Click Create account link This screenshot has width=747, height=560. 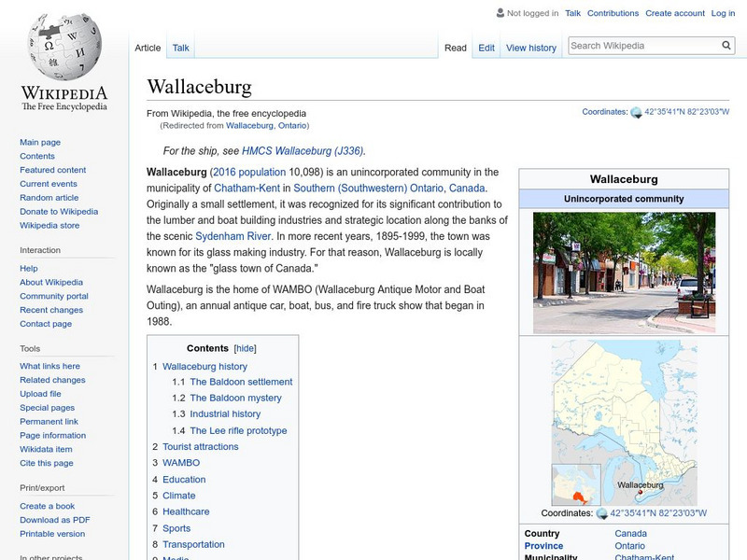point(674,13)
